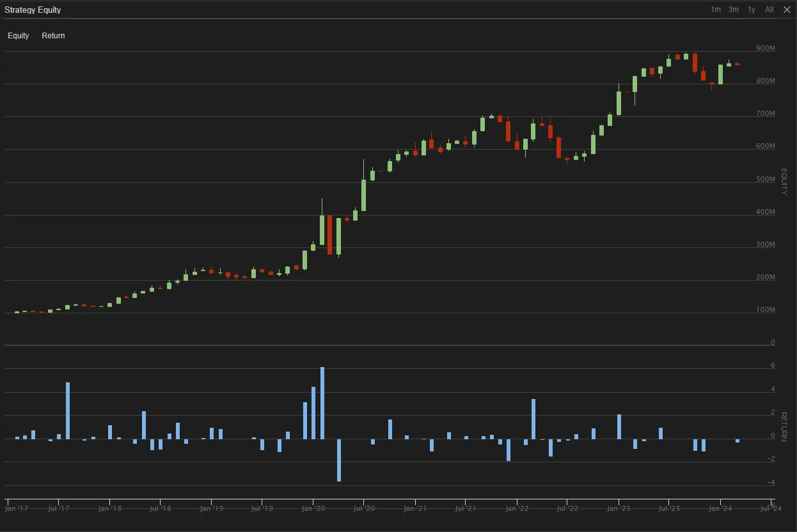Click the tallest return bar near Jan '20
The width and height of the screenshot is (797, 532).
point(322,403)
